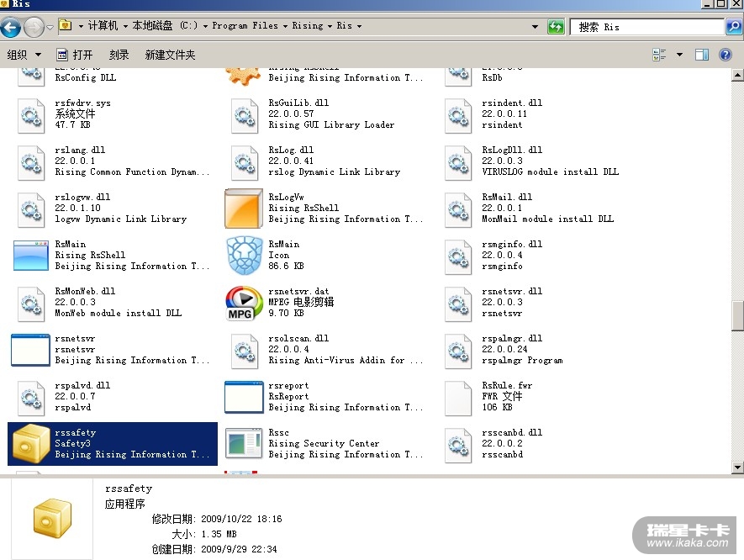
Task: Expand the Ris breadcrumb arrow
Action: 359,26
